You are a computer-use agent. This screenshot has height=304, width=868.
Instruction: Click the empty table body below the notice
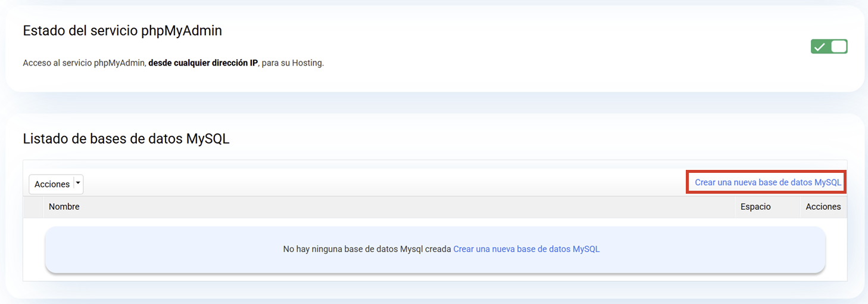point(435,277)
